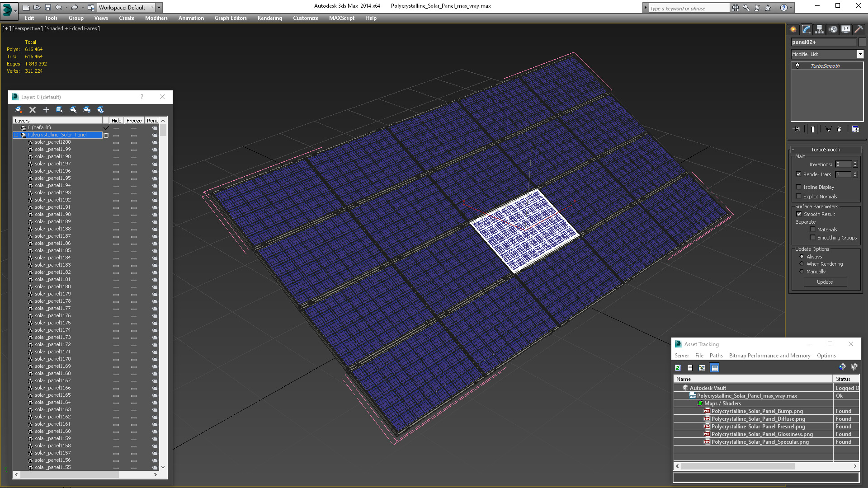Click Create New Layer icon
The width and height of the screenshot is (868, 488).
click(19, 110)
